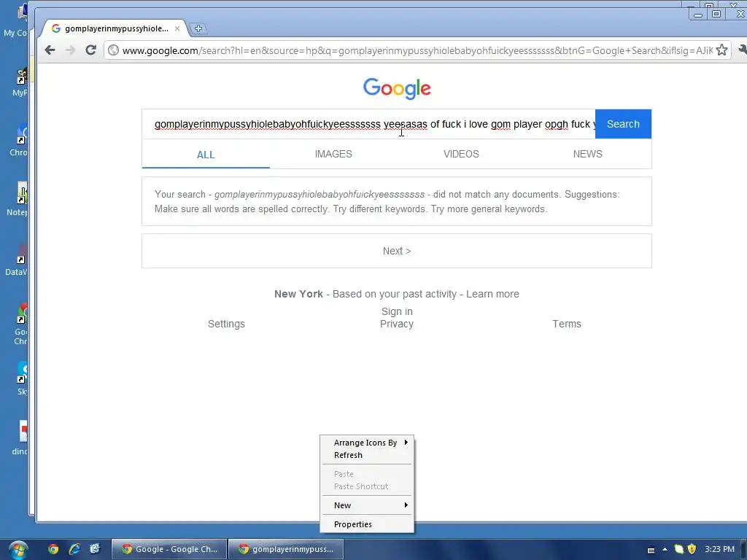Launch Internet Explorer from quick launch
The height and width of the screenshot is (560, 747).
point(74,549)
